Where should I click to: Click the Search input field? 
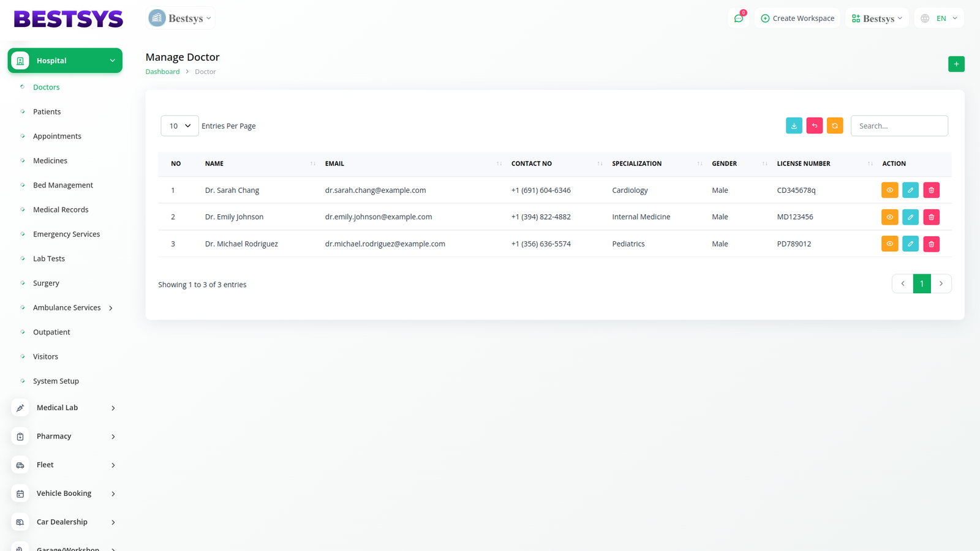pos(899,126)
